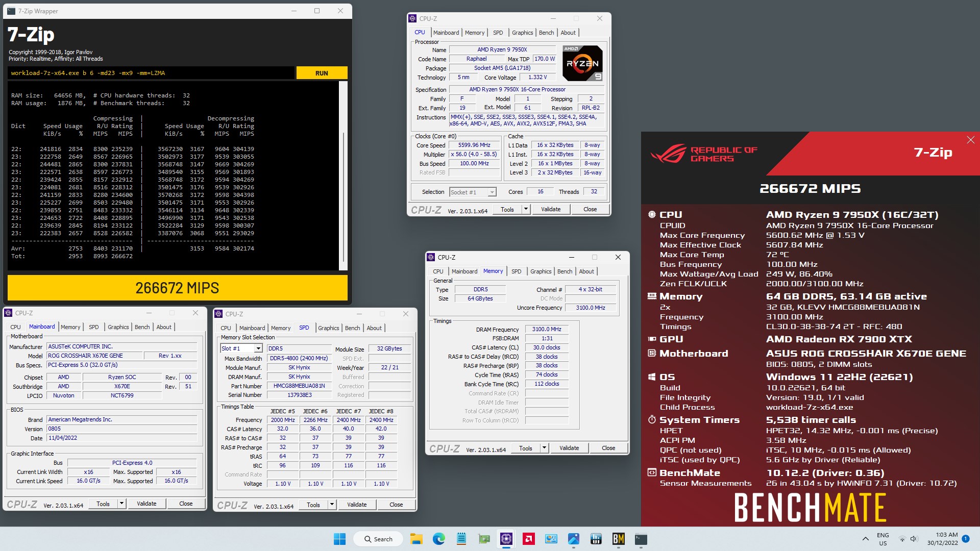Click the BenchMate version icon in panel
This screenshot has width=980, height=551.
click(x=652, y=473)
